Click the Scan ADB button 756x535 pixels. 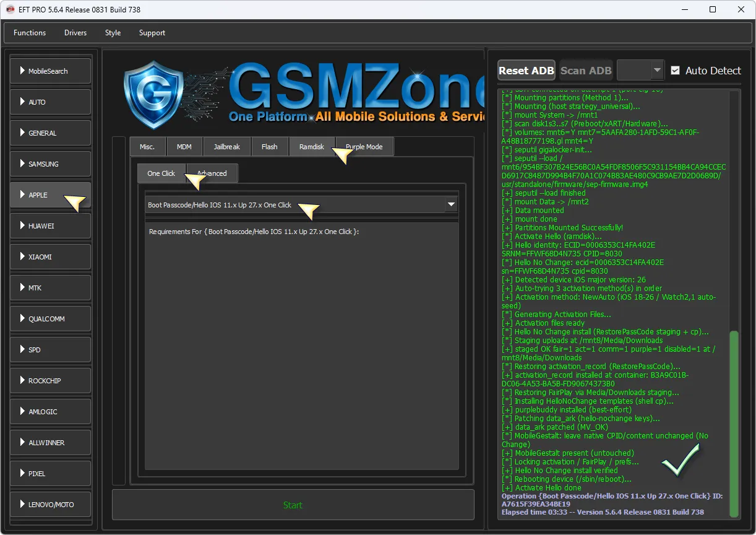pos(586,71)
